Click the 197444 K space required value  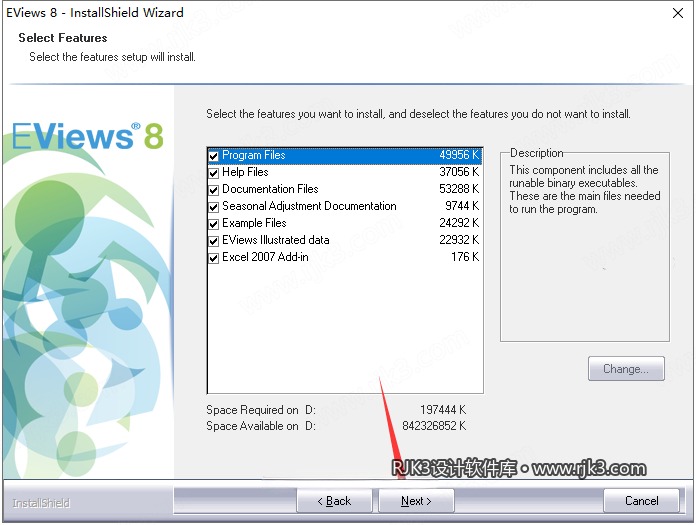(443, 410)
